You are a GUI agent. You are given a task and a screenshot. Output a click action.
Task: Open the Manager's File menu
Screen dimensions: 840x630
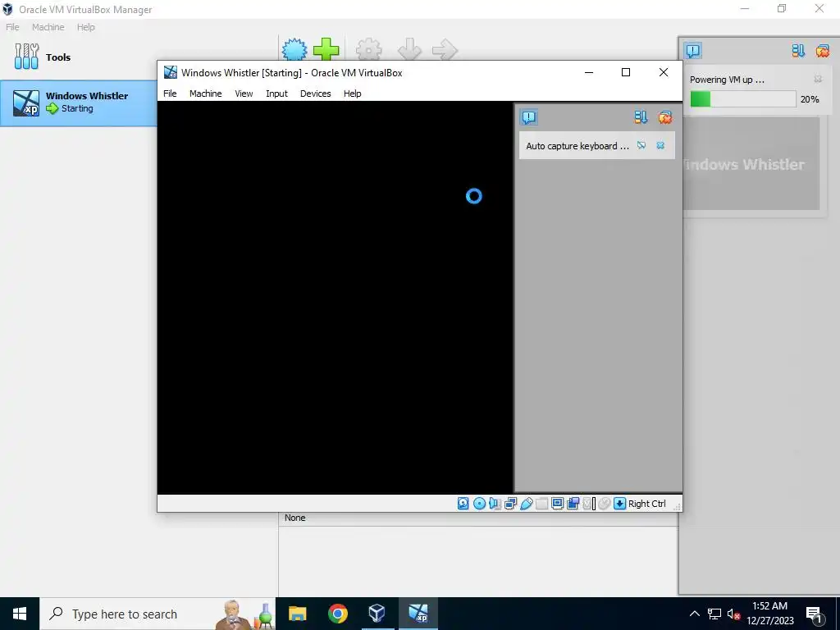(12, 27)
